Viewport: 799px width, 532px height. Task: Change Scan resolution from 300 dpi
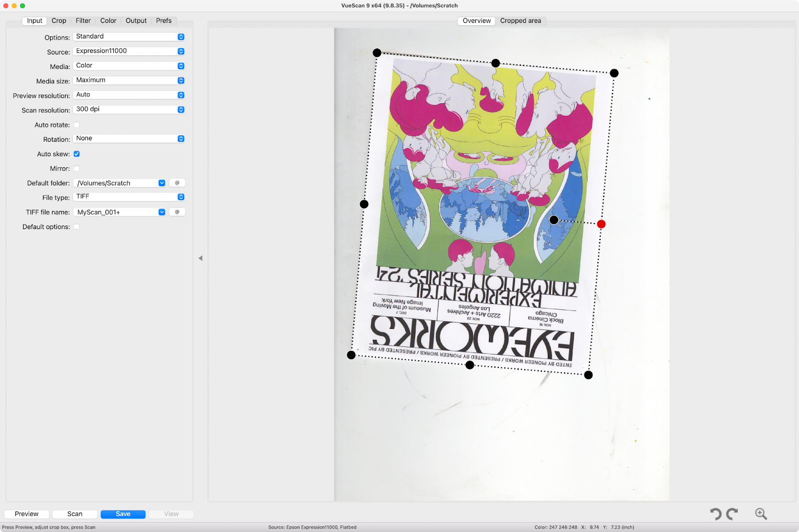coord(129,109)
